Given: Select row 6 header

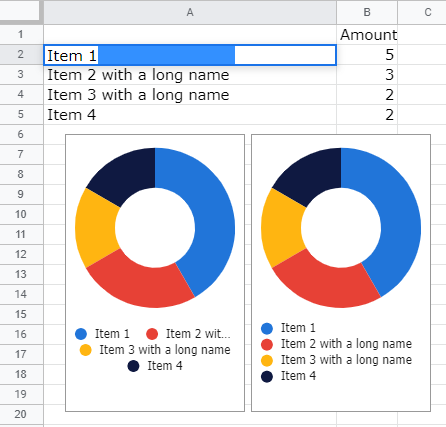Looking at the screenshot, I should click(x=21, y=134).
